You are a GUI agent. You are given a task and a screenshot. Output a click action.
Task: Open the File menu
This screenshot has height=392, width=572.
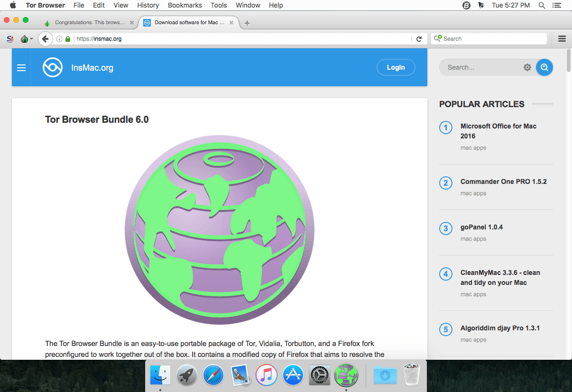pos(79,5)
